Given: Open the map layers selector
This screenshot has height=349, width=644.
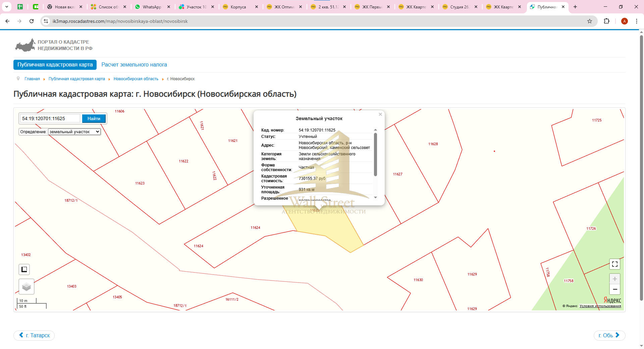Looking at the screenshot, I should click(x=26, y=287).
